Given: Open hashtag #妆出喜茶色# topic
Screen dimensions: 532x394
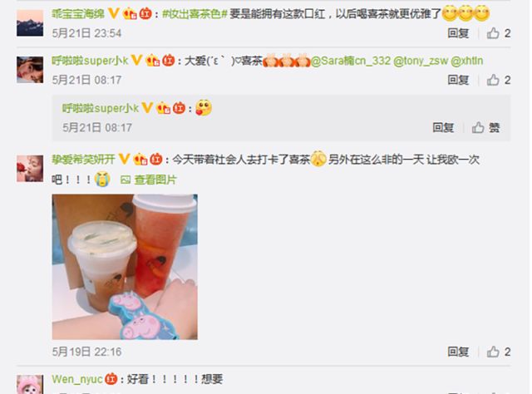Looking at the screenshot, I should [x=195, y=14].
